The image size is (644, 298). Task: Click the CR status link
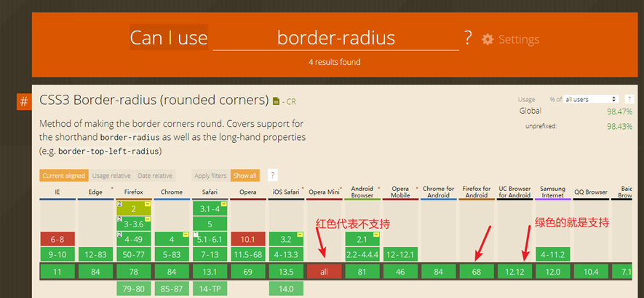coord(291,101)
